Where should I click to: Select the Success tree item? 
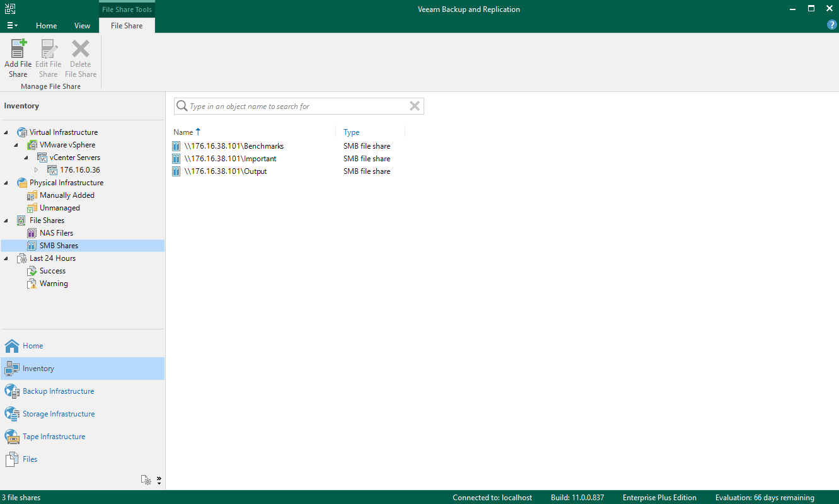tap(52, 271)
